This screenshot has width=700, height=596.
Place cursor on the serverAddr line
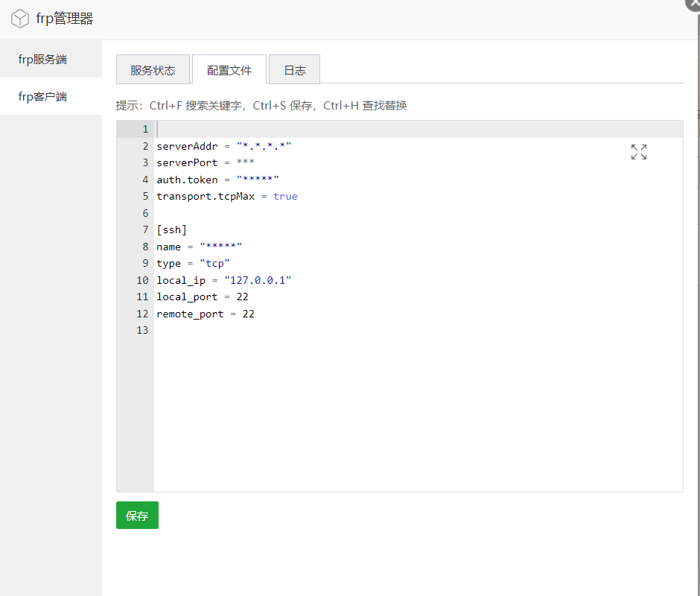(x=223, y=146)
